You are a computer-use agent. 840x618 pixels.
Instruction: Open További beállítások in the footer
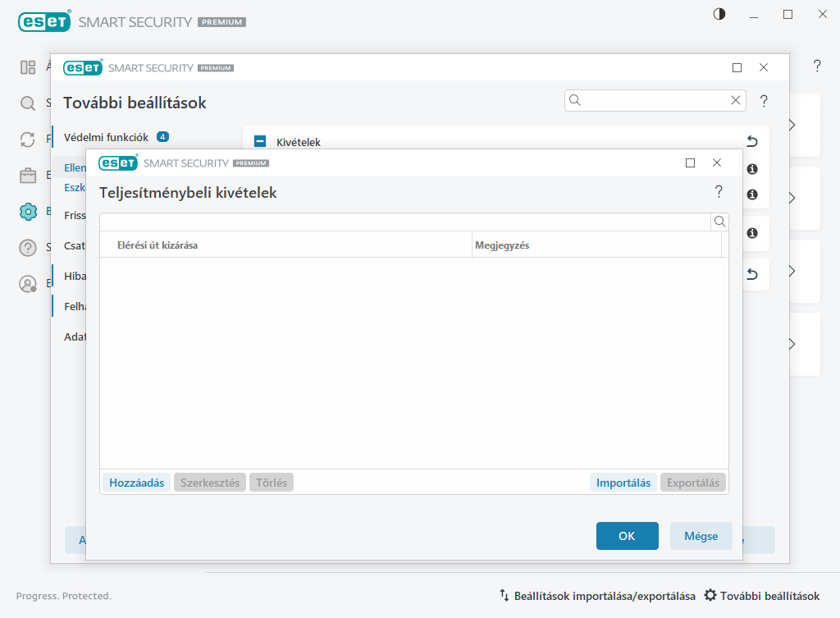point(762,596)
